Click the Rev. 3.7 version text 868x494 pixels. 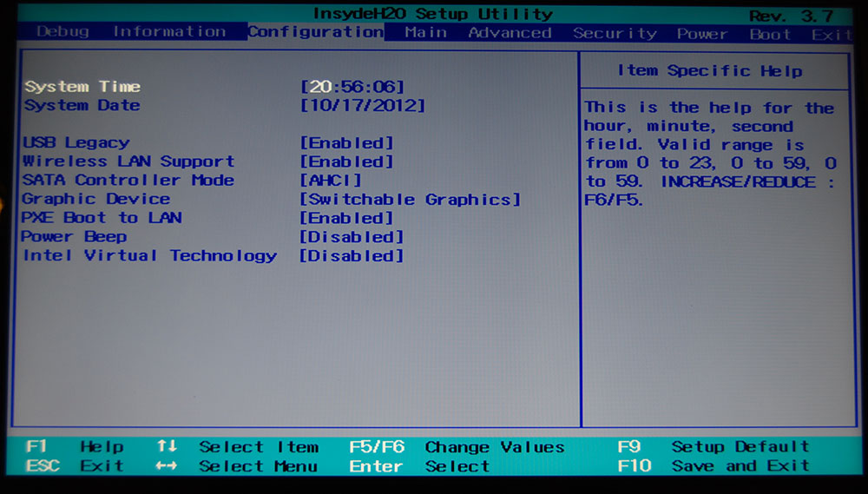tap(792, 16)
